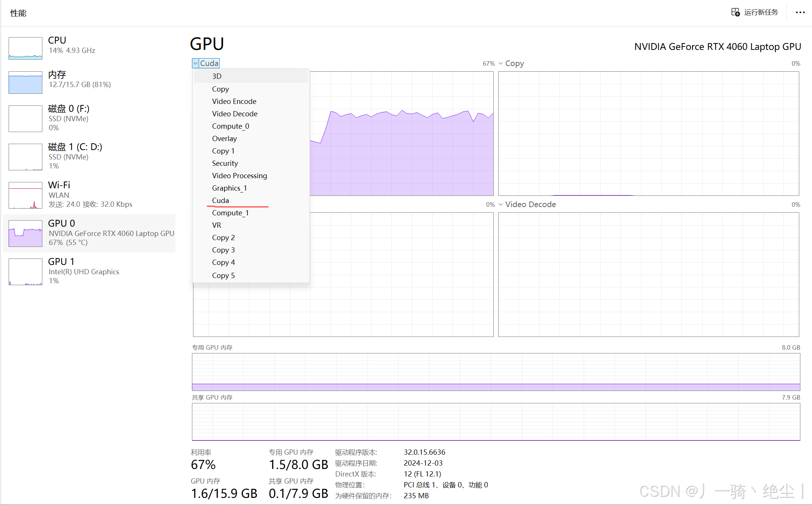
Task: Select the CPU sidebar graph icon
Action: pos(25,48)
